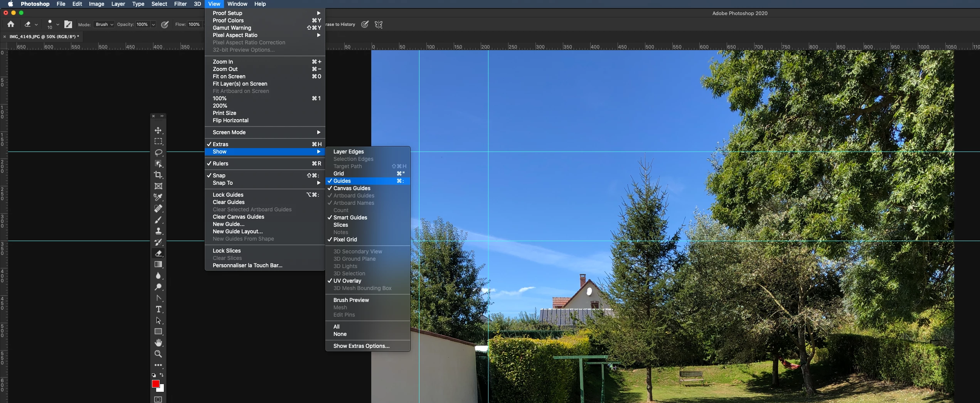Viewport: 980px width, 403px height.
Task: Toggle the brush settings panel icon
Action: (68, 24)
